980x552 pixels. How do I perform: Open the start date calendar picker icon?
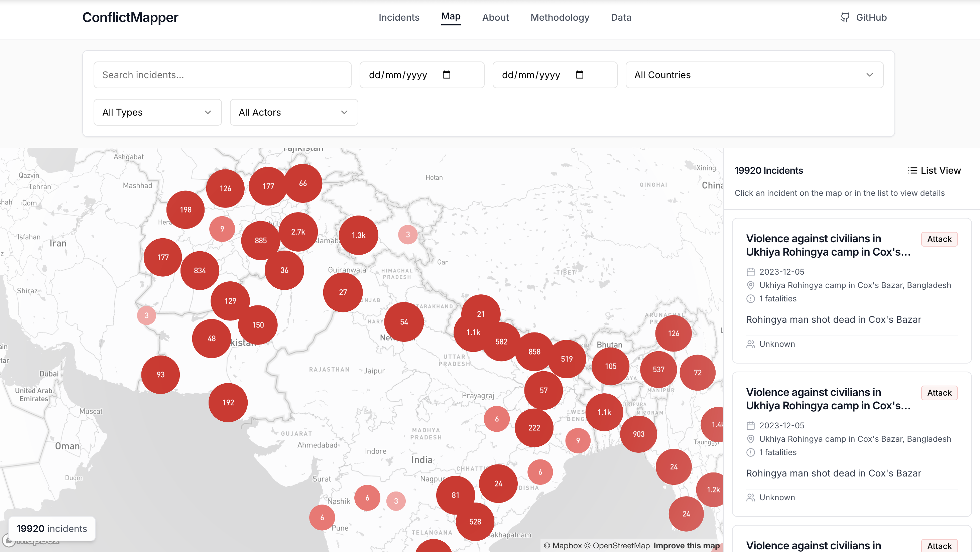(447, 75)
